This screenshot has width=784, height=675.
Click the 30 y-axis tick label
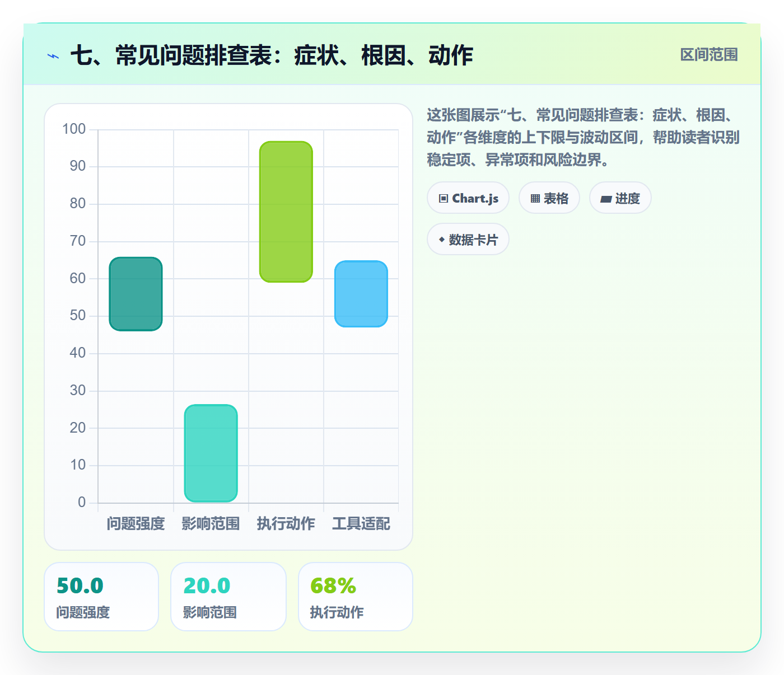pyautogui.click(x=78, y=391)
